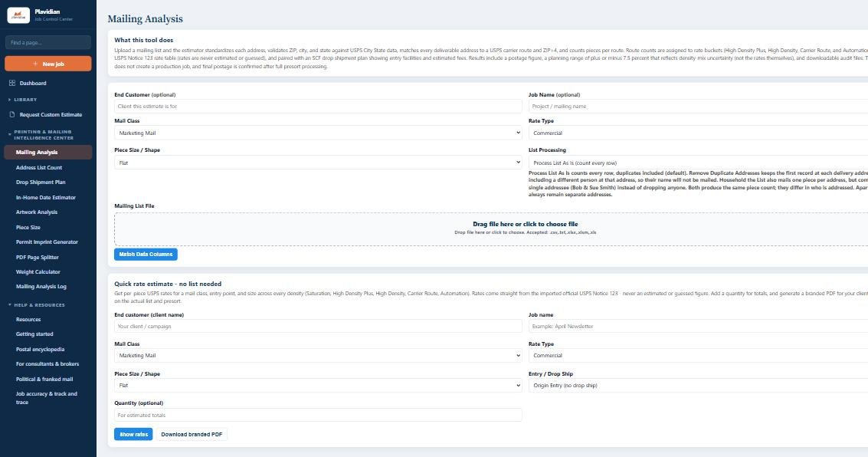Image resolution: width=868 pixels, height=457 pixels.
Task: Open Postal encyclopedia
Action: (x=40, y=350)
